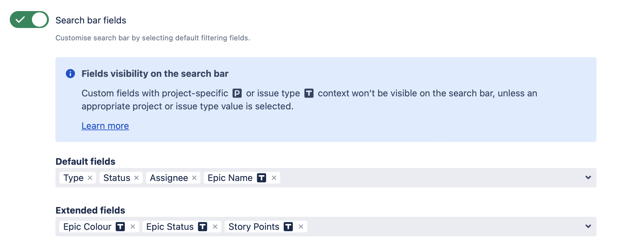Disable the Search bar fields toggle
The image size is (644, 250).
coord(29,20)
